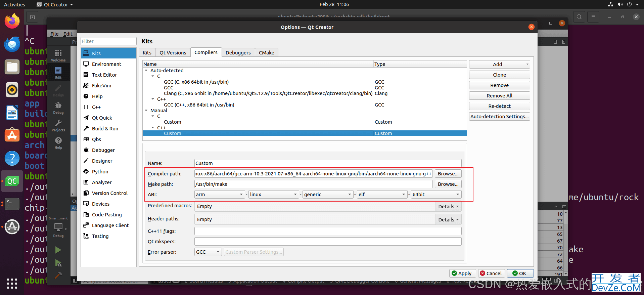Select the Compilers tab

click(206, 52)
